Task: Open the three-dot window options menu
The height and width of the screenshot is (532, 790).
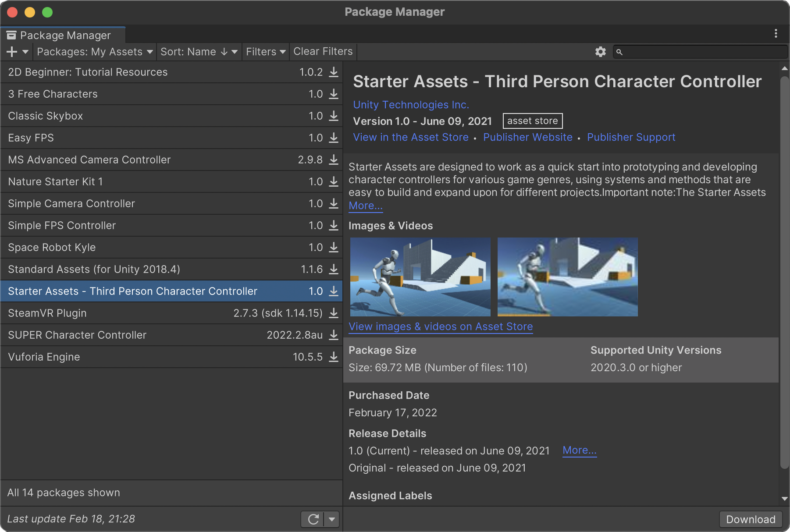Action: pos(776,34)
